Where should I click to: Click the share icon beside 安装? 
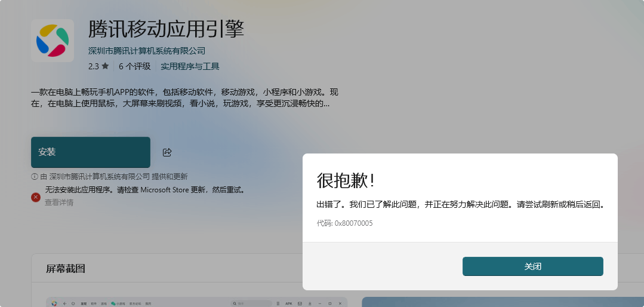coord(167,152)
